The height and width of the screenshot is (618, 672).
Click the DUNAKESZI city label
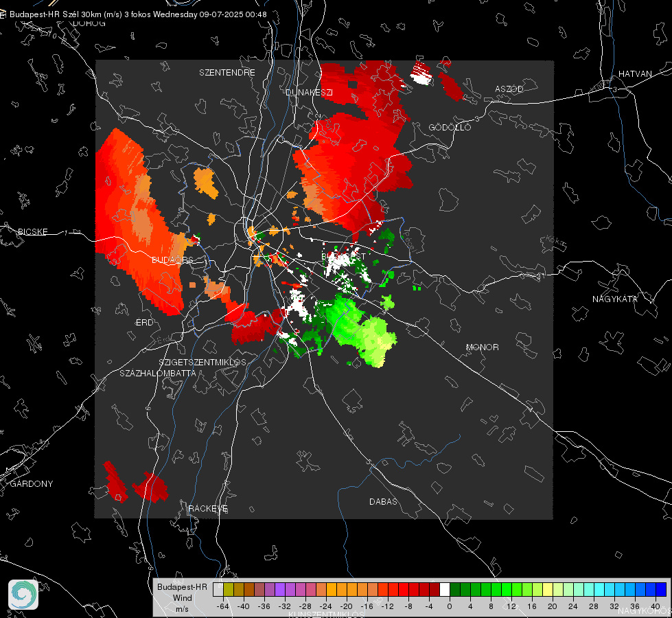click(309, 92)
